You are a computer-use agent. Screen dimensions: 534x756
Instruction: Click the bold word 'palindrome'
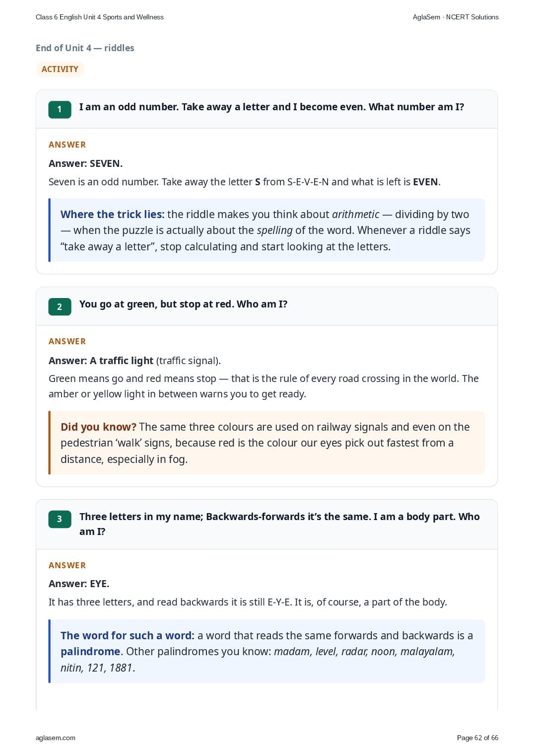90,652
